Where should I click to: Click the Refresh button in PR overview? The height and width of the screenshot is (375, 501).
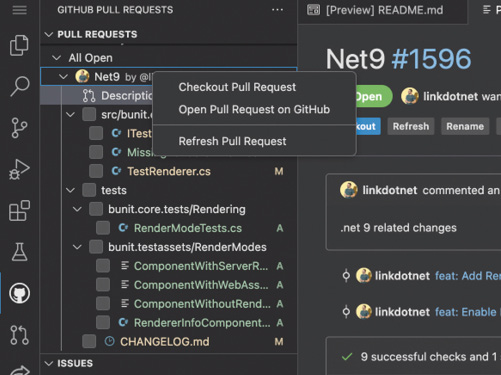point(411,126)
